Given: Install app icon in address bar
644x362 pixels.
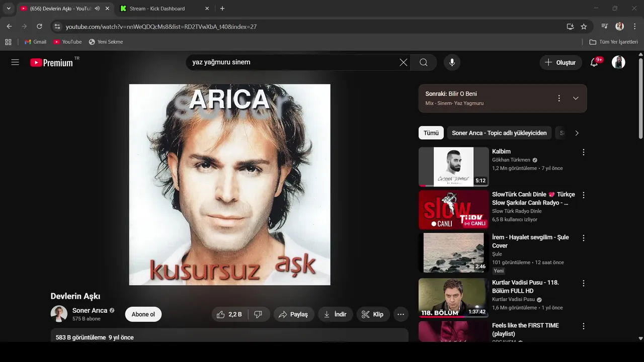Looking at the screenshot, I should point(570,27).
